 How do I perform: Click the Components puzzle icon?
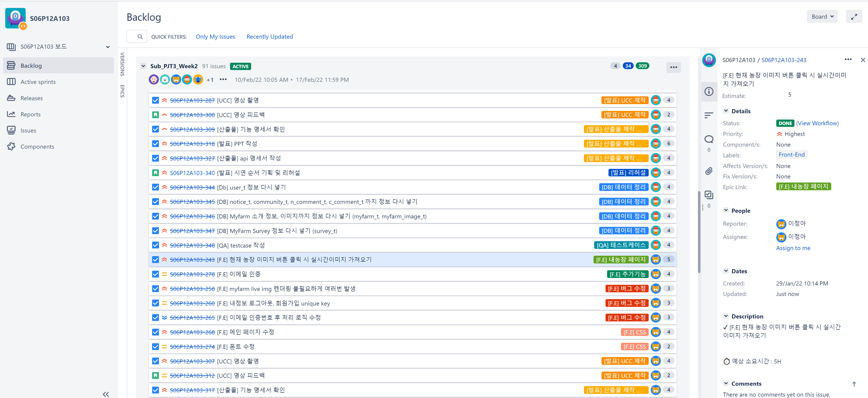(11, 147)
